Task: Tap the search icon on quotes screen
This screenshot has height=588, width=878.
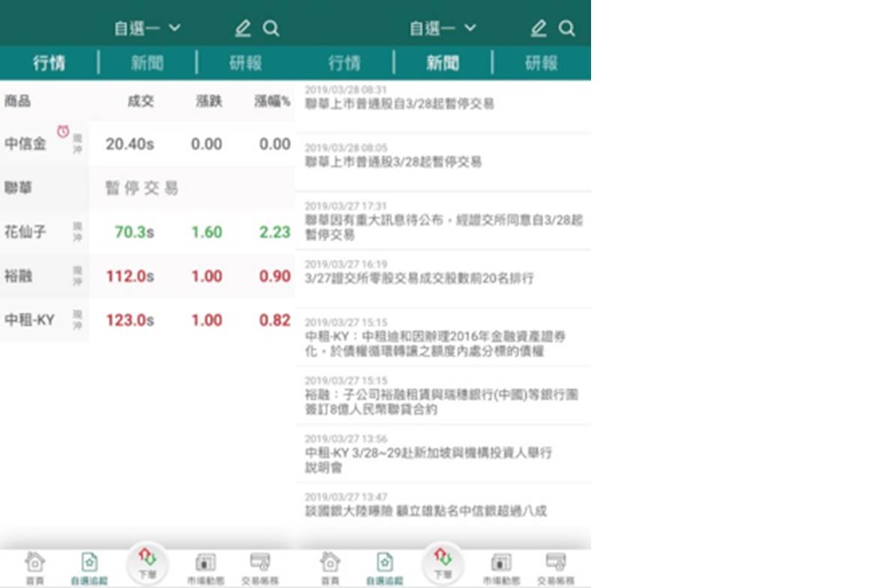Action: tap(271, 28)
